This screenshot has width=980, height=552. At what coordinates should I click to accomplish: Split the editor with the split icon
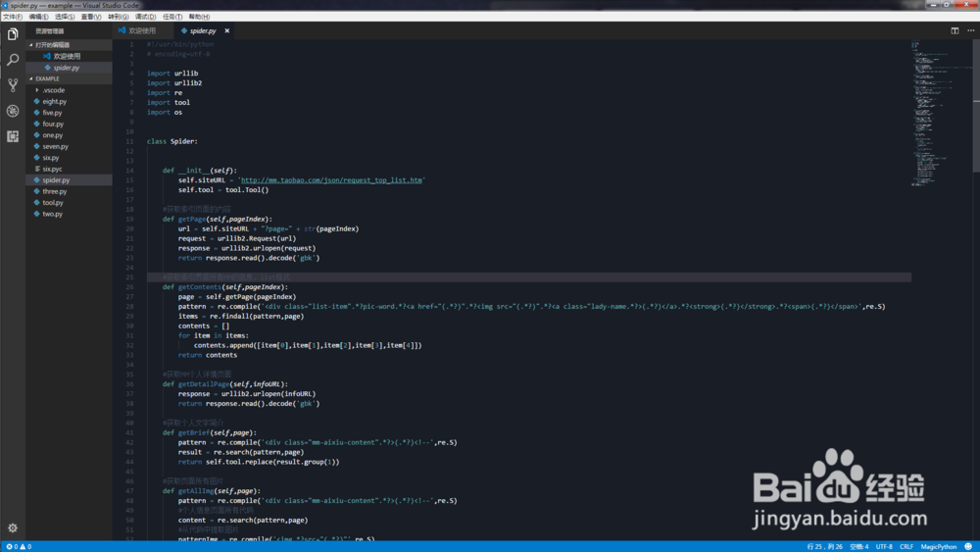tap(955, 30)
